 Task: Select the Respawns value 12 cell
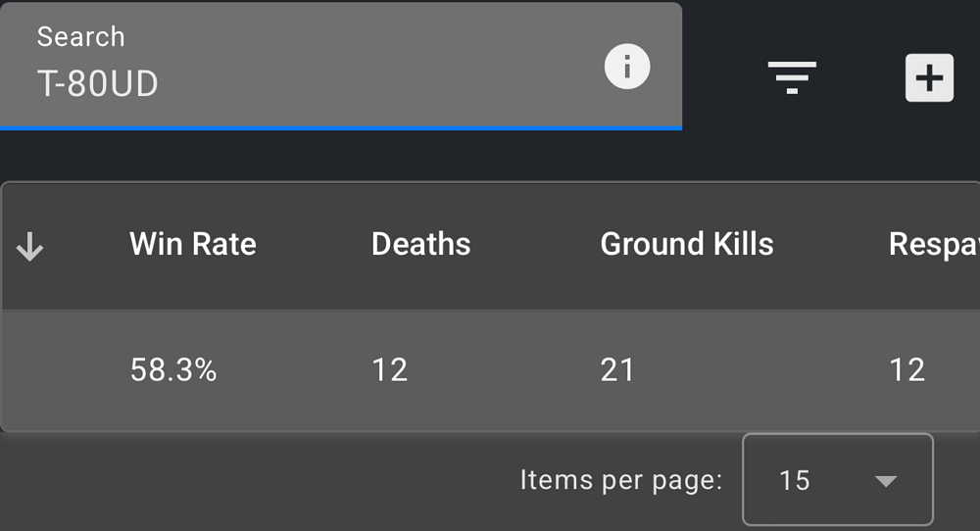coord(906,369)
